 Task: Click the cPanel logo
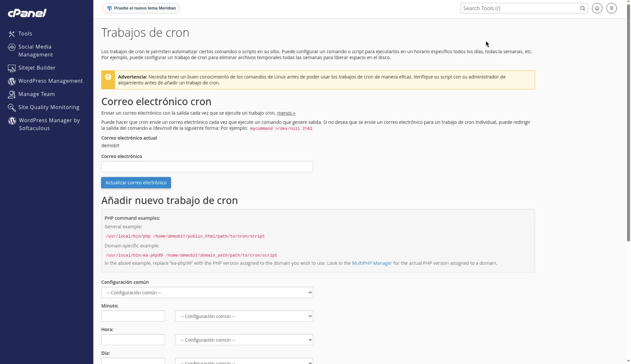pos(27,13)
